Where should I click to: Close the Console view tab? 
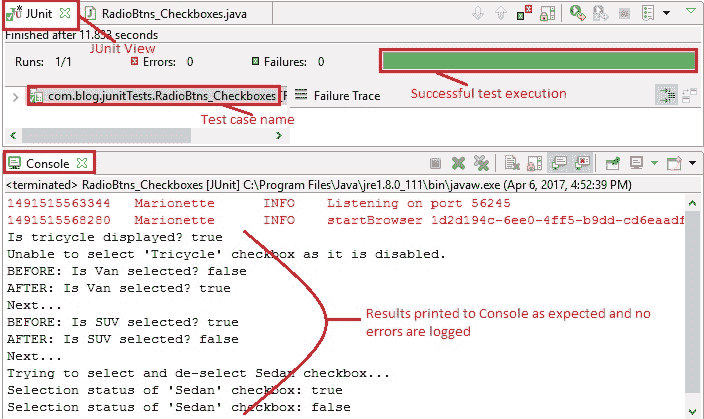click(x=82, y=163)
